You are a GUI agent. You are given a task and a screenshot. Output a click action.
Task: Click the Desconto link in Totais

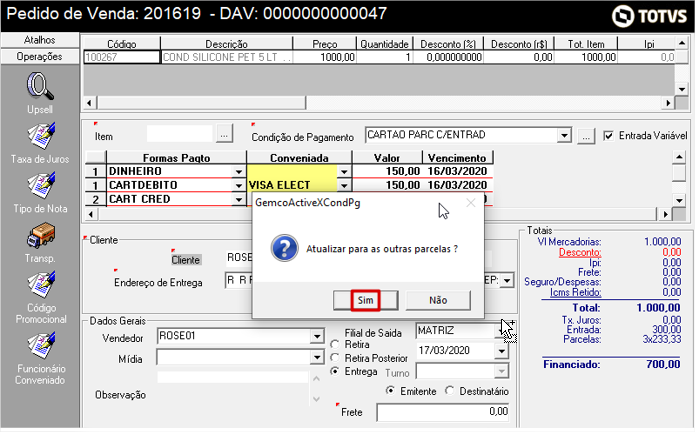[x=580, y=253]
